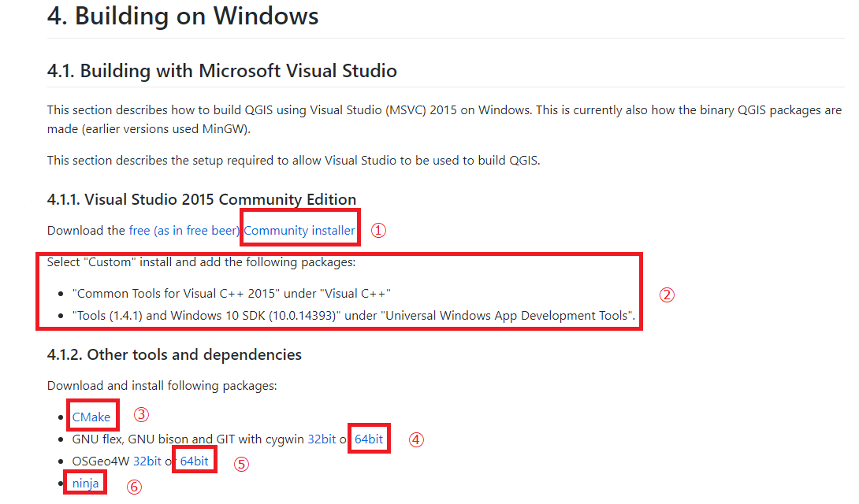859x504 pixels.
Task: Open the cygwin 32bit link
Action: [322, 439]
